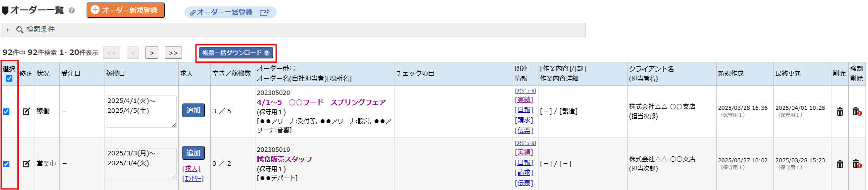Click the edit icon for order 202305019
Viewport: 868px width, 190px height.
[26, 164]
